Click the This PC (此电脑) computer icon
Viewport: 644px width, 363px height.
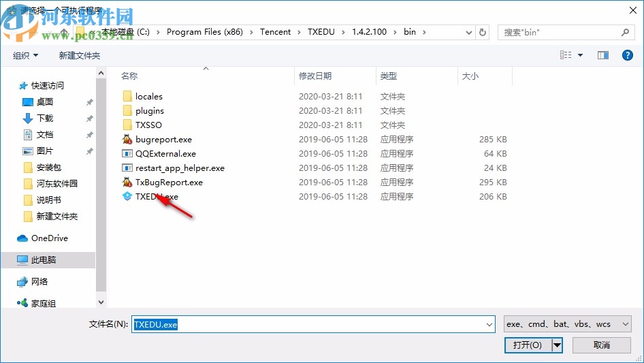22,259
